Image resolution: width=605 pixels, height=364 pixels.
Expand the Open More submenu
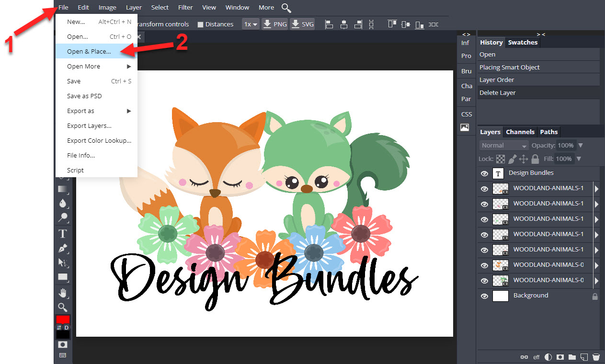click(x=96, y=67)
